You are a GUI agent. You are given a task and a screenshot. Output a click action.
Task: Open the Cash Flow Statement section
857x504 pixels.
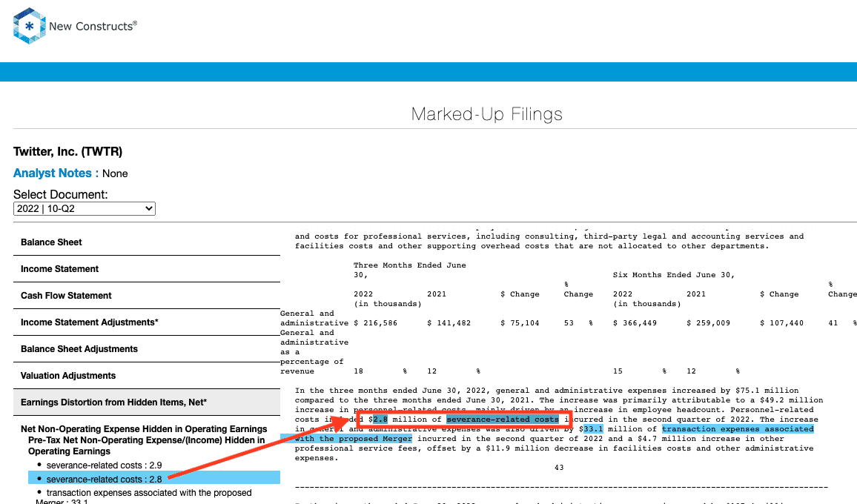click(x=147, y=296)
